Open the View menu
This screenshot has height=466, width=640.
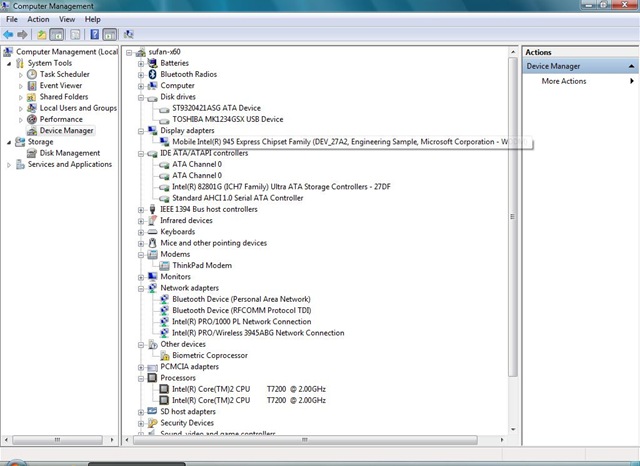67,19
